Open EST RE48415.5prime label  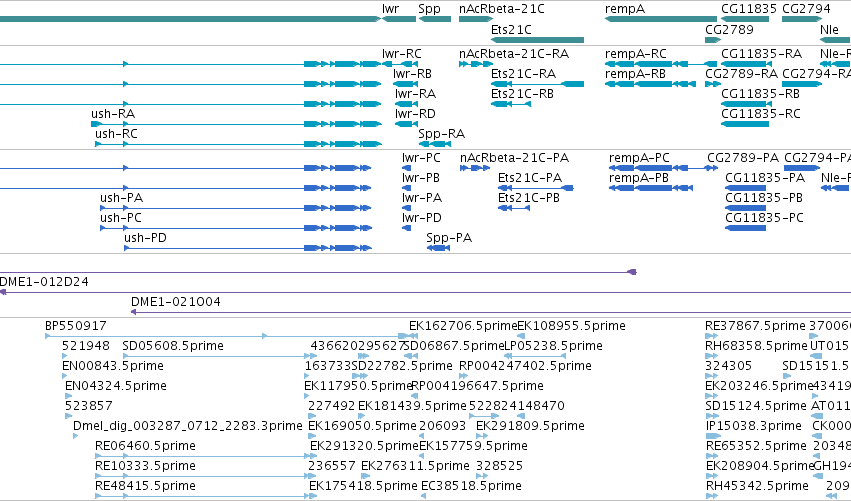[145, 487]
